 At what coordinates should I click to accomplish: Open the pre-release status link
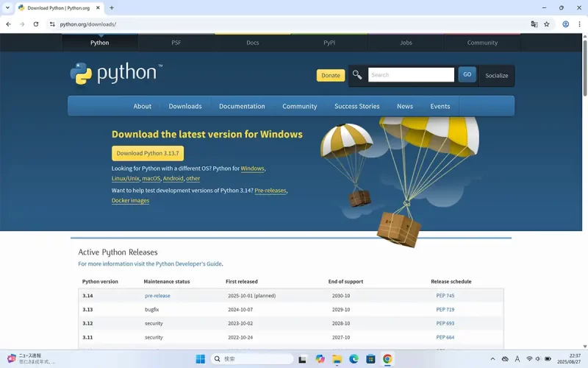coord(157,296)
